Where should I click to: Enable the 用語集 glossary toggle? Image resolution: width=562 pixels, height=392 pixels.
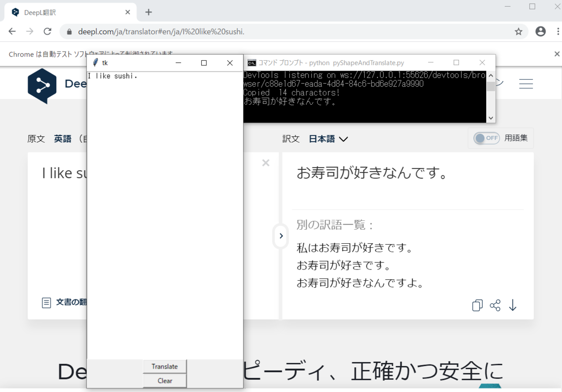click(486, 138)
